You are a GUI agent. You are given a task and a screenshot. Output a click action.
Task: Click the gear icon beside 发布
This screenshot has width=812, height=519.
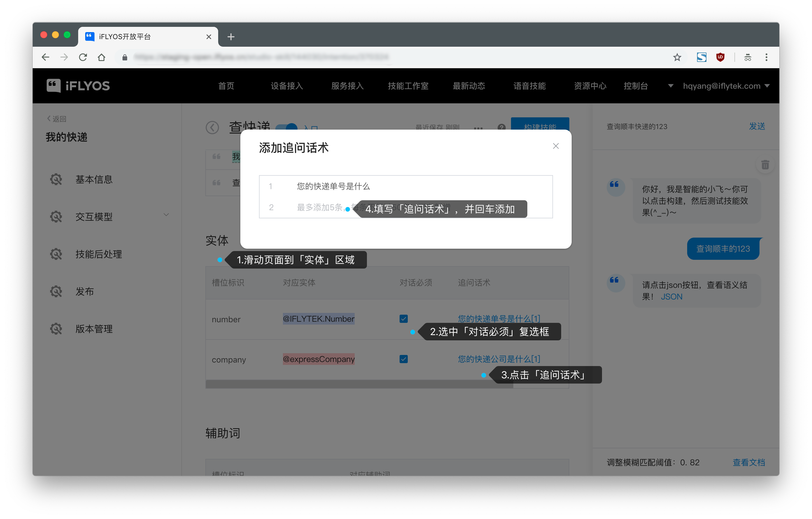(56, 291)
